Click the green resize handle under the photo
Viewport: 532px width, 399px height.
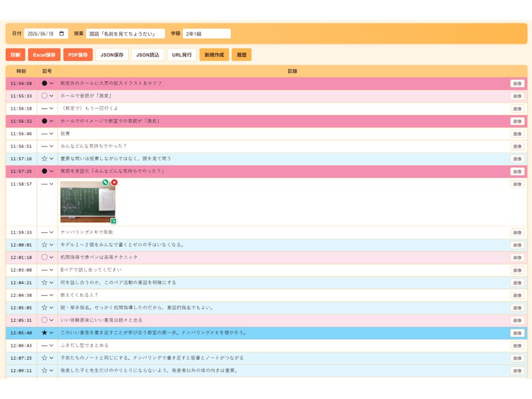click(x=114, y=221)
